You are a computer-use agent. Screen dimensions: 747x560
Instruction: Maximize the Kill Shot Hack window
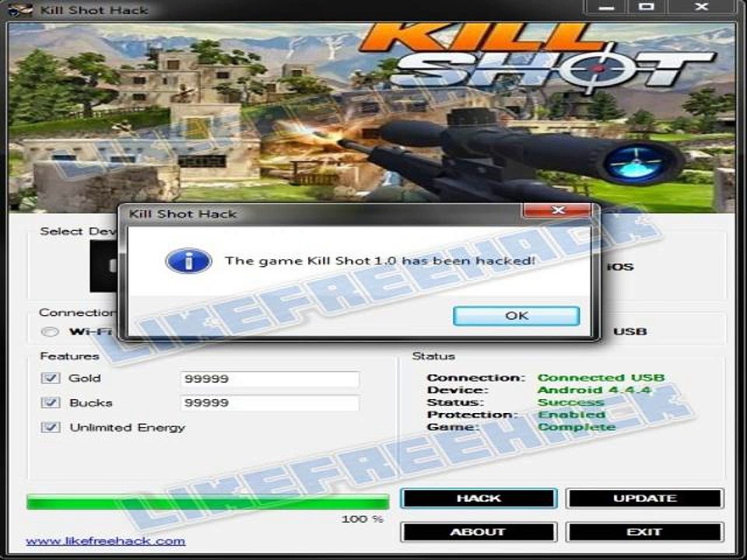647,7
